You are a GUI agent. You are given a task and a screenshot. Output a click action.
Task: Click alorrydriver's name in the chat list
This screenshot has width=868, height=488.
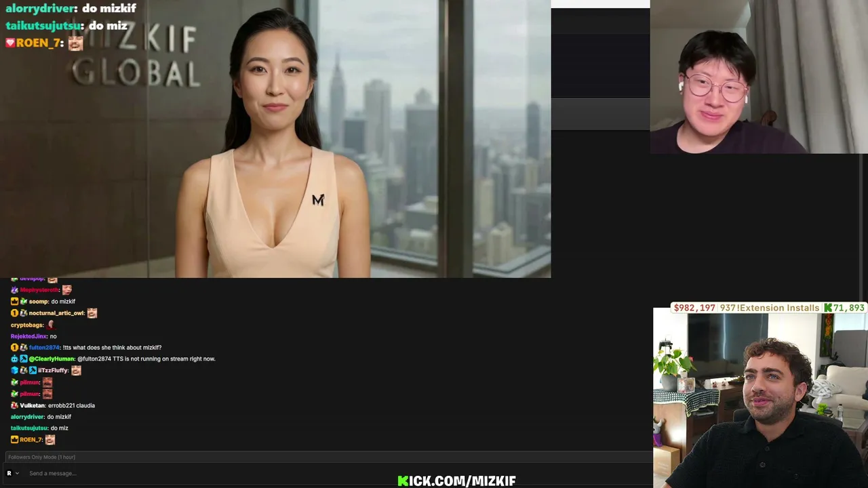[28, 417]
